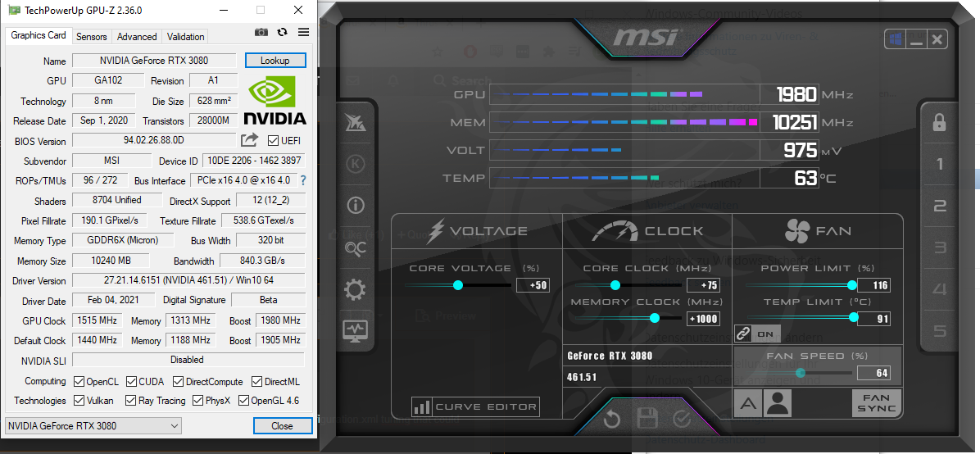Select Afterburner profile slot 4
980x454 pixels.
coord(939,289)
